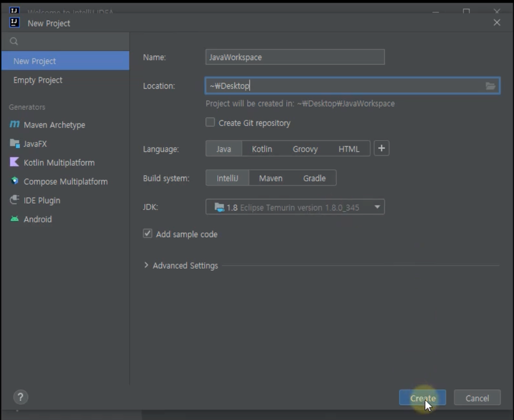514x420 pixels.
Task: Add more languages with plus button
Action: click(x=382, y=148)
